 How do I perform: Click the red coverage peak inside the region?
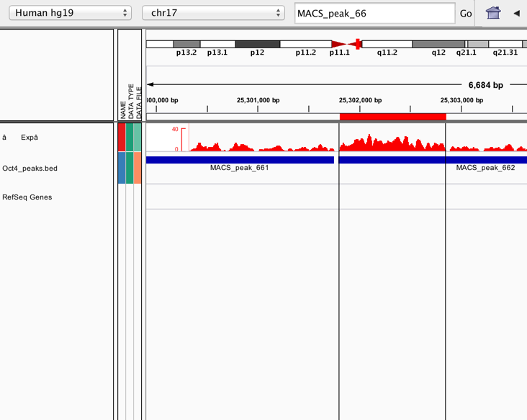392,143
